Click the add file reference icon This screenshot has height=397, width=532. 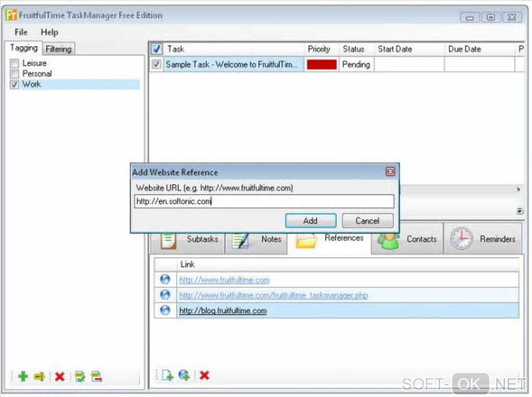click(x=167, y=375)
